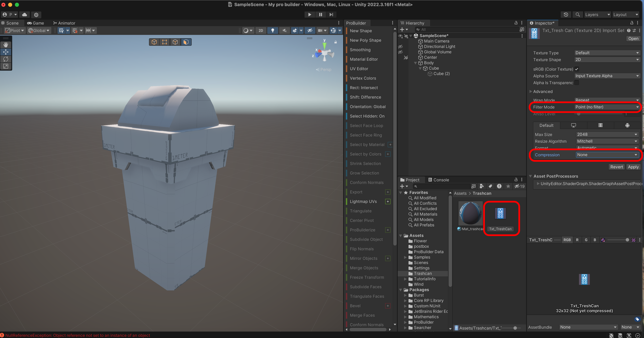Toggle scene lighting lightbulb icon

[x=273, y=30]
